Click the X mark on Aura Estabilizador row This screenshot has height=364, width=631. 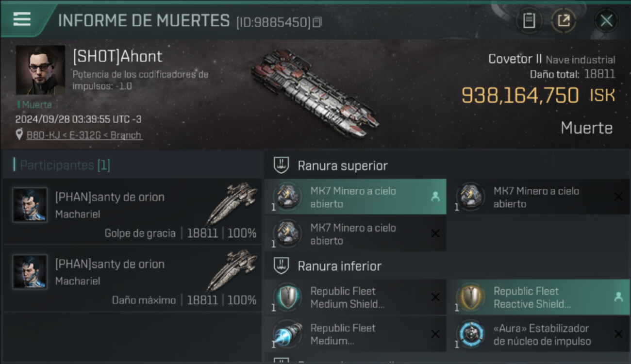point(618,334)
